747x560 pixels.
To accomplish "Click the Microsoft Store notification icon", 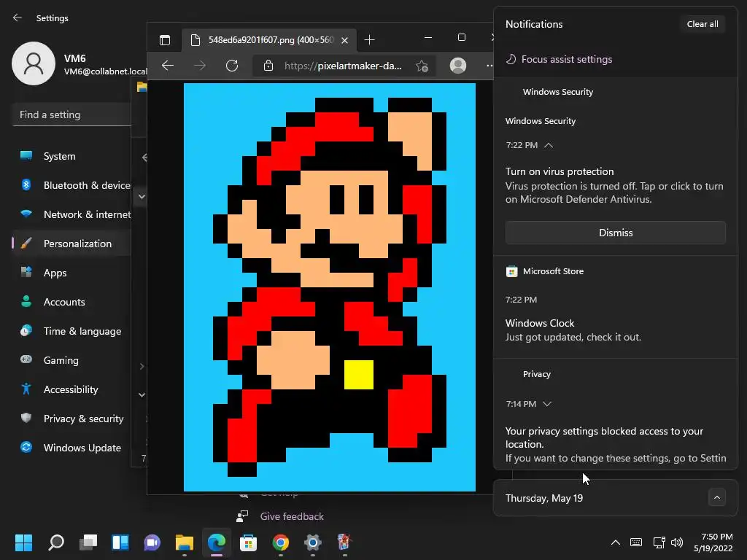I will pyautogui.click(x=511, y=271).
